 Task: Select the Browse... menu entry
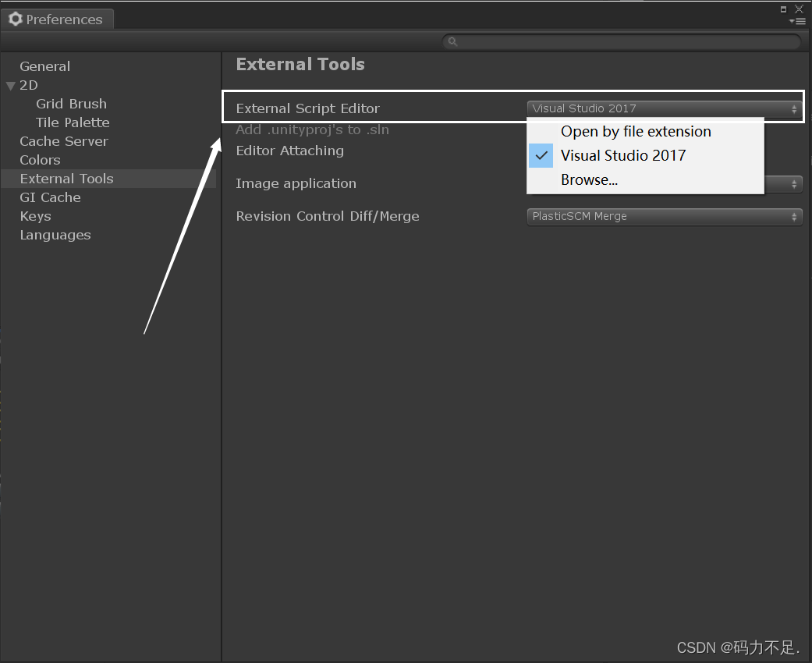coord(589,179)
